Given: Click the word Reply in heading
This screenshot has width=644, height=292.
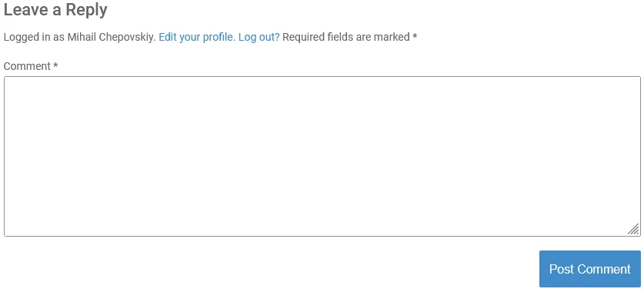Looking at the screenshot, I should pyautogui.click(x=87, y=10).
